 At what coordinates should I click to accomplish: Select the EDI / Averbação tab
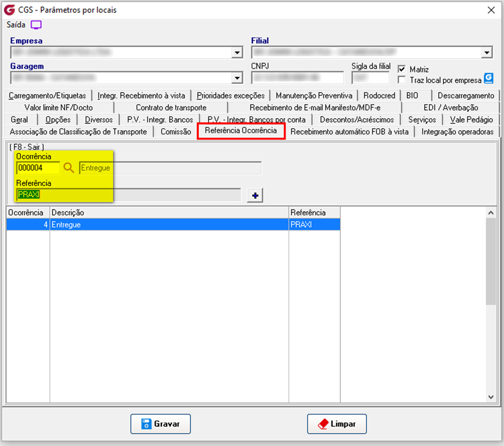pyautogui.click(x=450, y=108)
